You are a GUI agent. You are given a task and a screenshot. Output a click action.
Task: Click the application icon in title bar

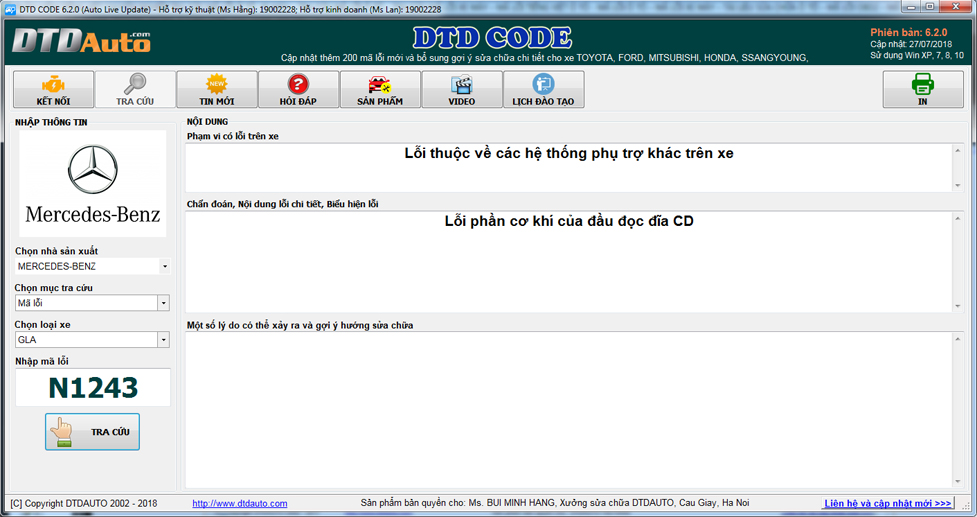click(10, 9)
